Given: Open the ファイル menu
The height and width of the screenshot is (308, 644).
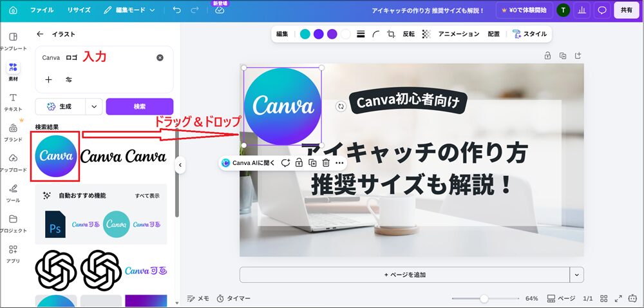Looking at the screenshot, I should (x=41, y=10).
